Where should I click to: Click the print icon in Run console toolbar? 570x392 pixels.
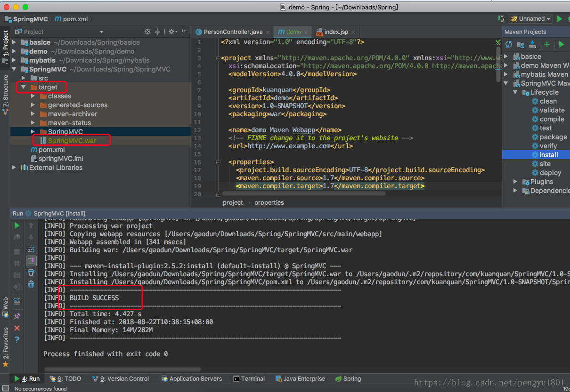click(x=31, y=272)
